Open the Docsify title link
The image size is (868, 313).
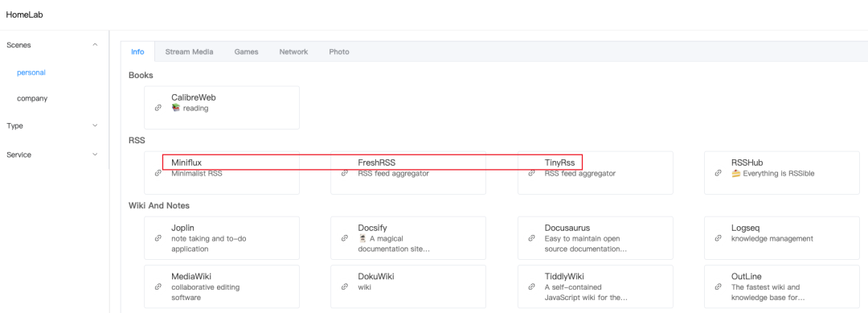coord(372,228)
